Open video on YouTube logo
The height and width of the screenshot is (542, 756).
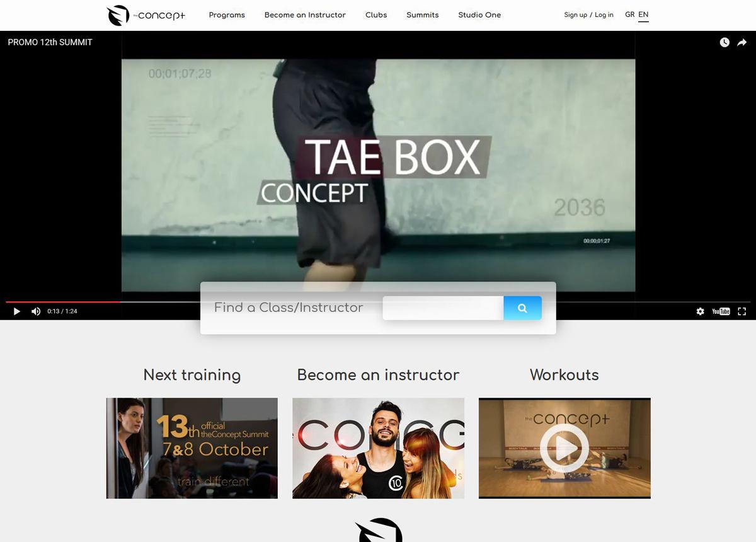[721, 311]
